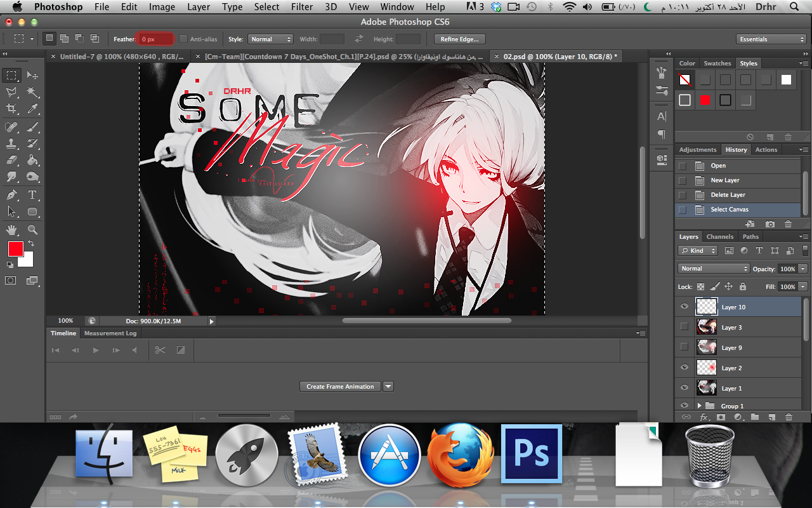Select the Spot Healing Brush tool
Screen dimensions: 812x508
[x=11, y=127]
